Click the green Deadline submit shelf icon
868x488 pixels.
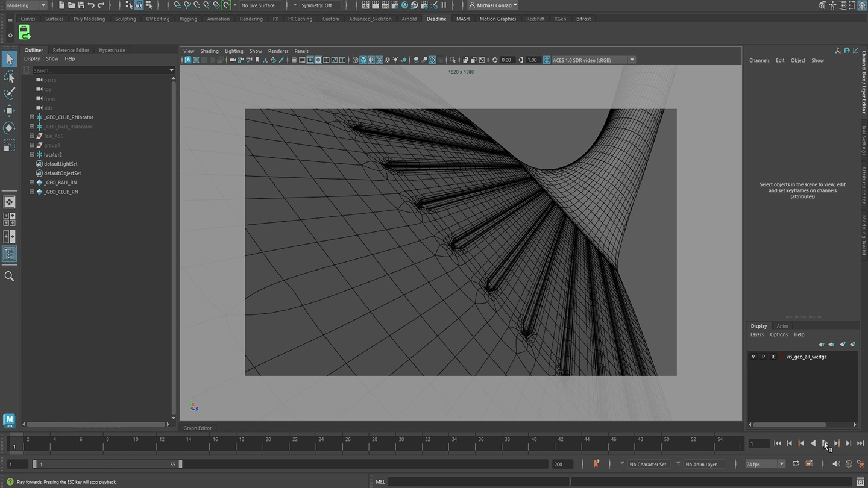[25, 32]
